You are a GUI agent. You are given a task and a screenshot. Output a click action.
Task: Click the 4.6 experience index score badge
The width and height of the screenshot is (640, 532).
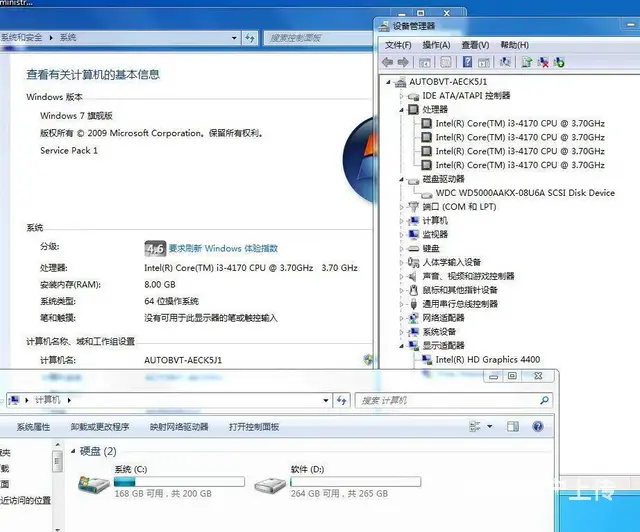tap(155, 248)
